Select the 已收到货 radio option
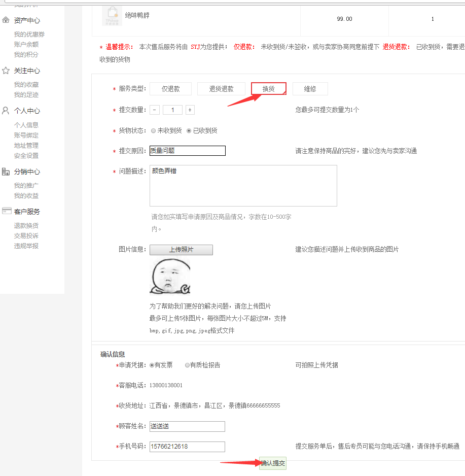Image resolution: width=465 pixels, height=476 pixels. point(189,130)
